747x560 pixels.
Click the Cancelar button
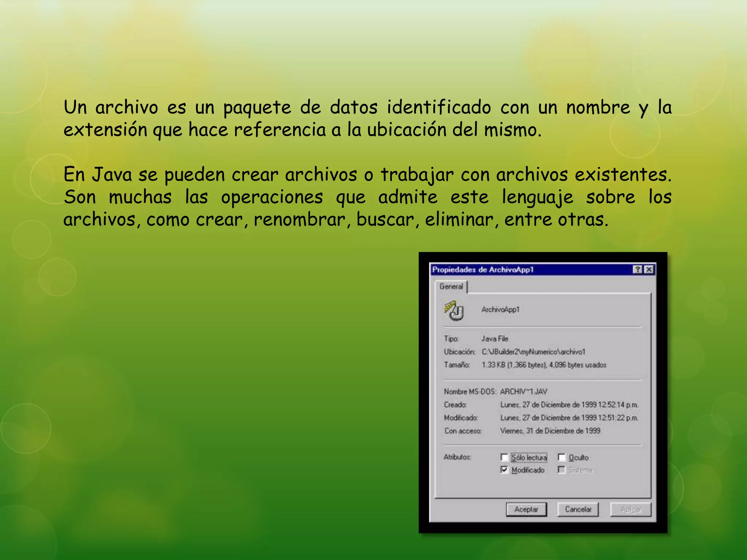click(578, 509)
